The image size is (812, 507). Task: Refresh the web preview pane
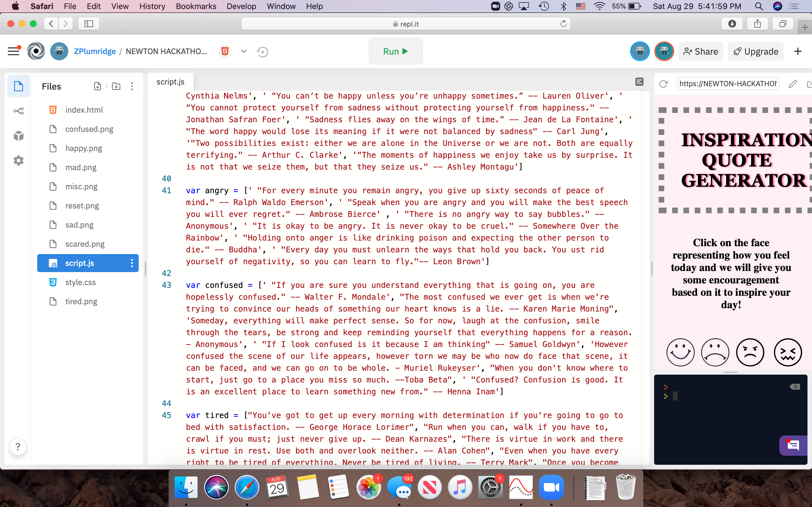663,84
